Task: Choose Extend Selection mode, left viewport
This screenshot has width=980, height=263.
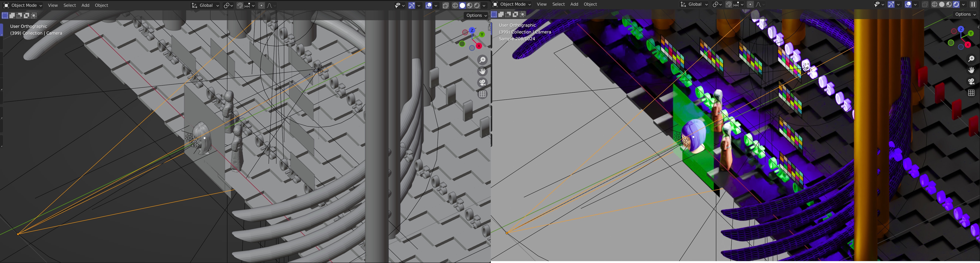Action: (x=12, y=15)
